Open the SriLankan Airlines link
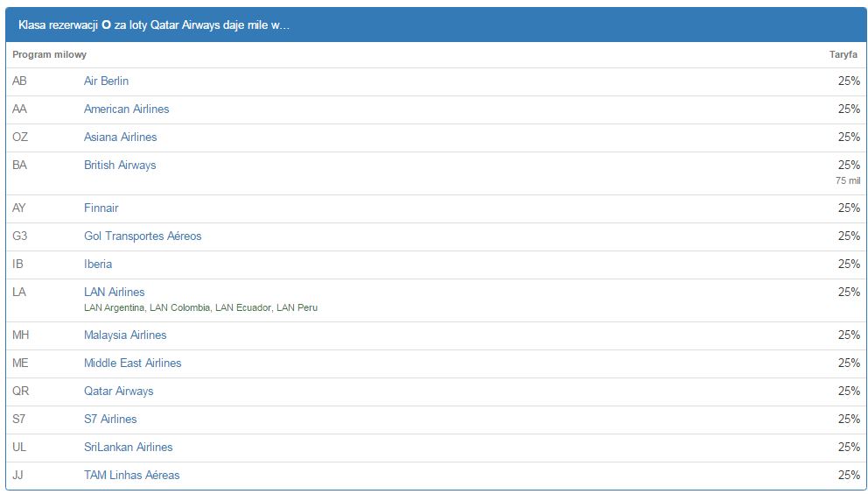The image size is (868, 494). point(128,447)
